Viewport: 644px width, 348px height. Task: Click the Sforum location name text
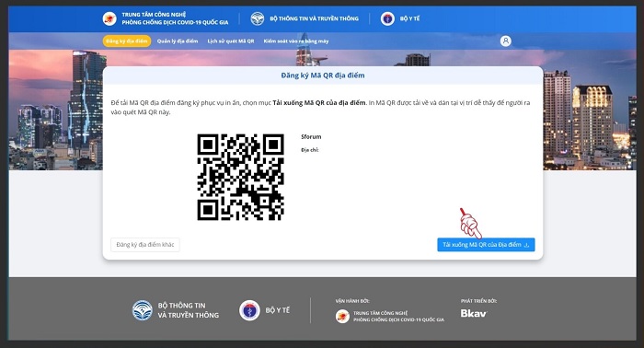[311, 137]
